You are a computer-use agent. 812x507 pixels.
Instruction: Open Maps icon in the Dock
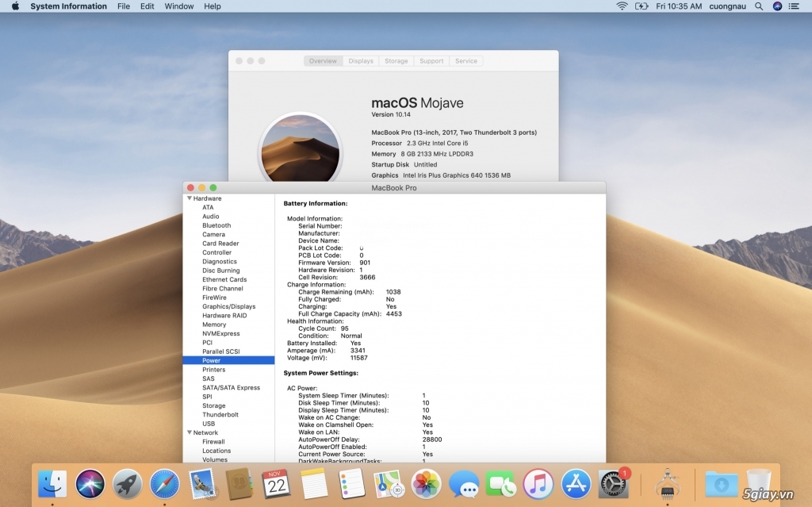pyautogui.click(x=389, y=484)
